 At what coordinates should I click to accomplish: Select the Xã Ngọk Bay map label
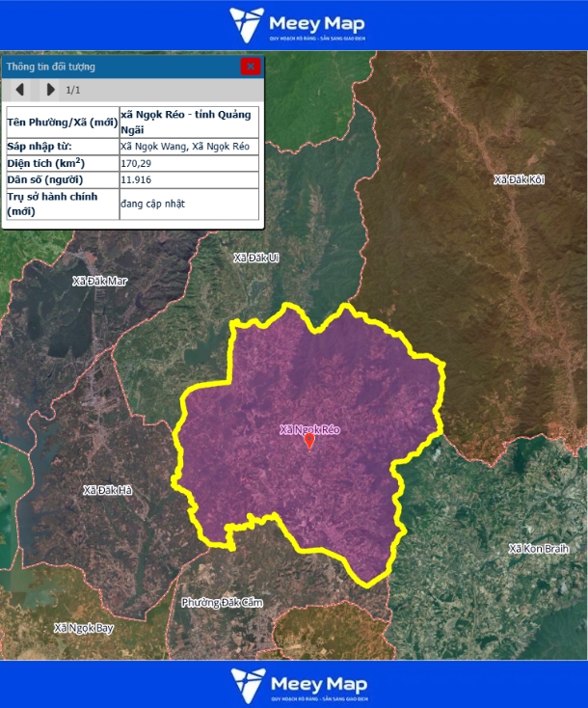[83, 627]
